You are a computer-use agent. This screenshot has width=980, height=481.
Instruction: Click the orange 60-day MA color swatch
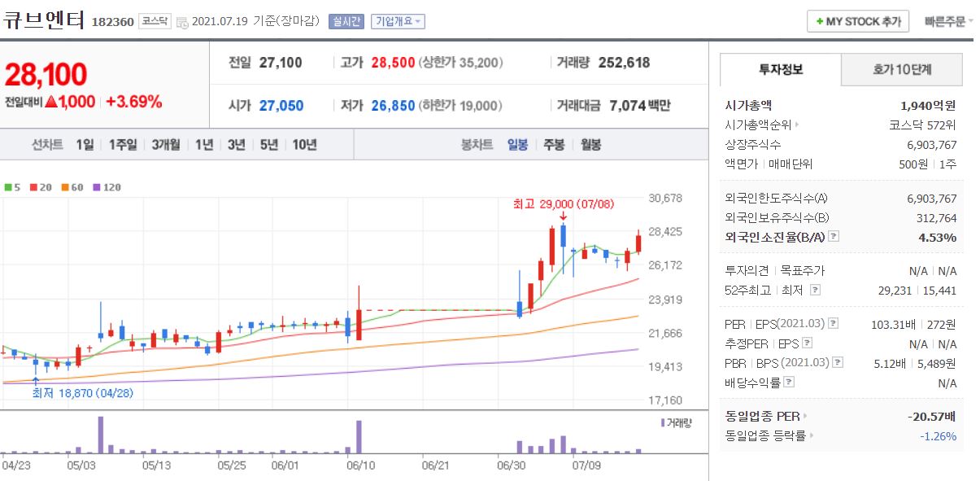[65, 186]
